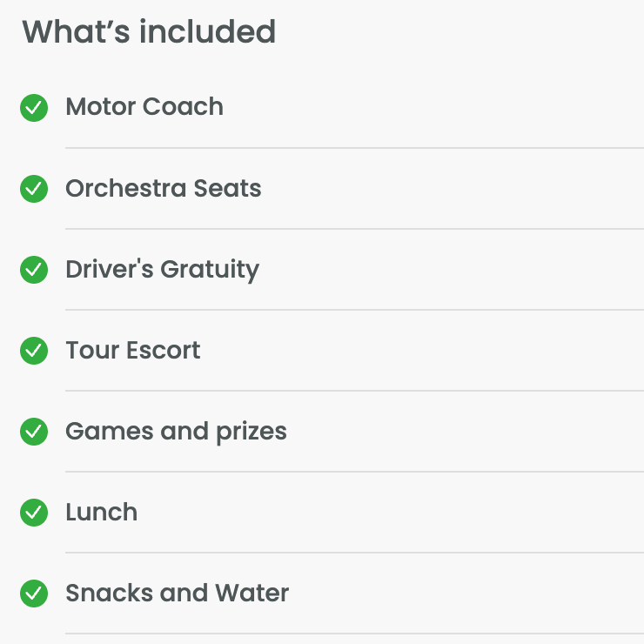The image size is (644, 644).
Task: Click the "What's included" heading
Action: [x=149, y=32]
